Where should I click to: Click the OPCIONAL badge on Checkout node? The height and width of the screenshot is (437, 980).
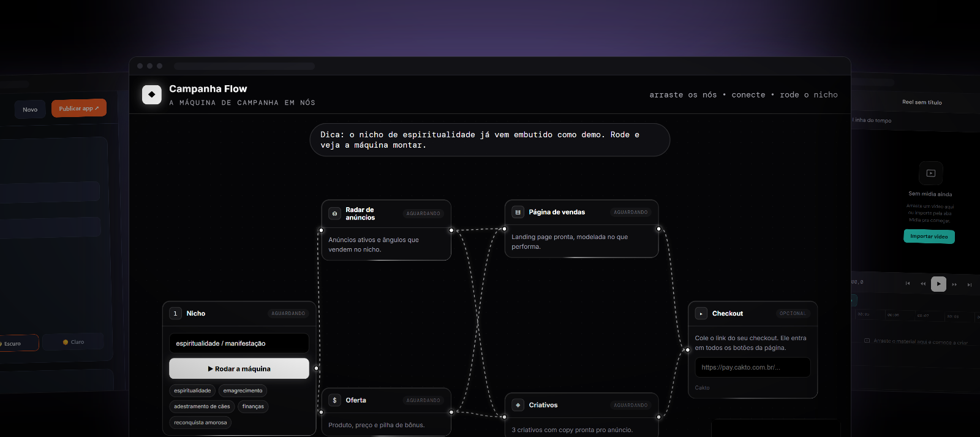click(x=793, y=313)
